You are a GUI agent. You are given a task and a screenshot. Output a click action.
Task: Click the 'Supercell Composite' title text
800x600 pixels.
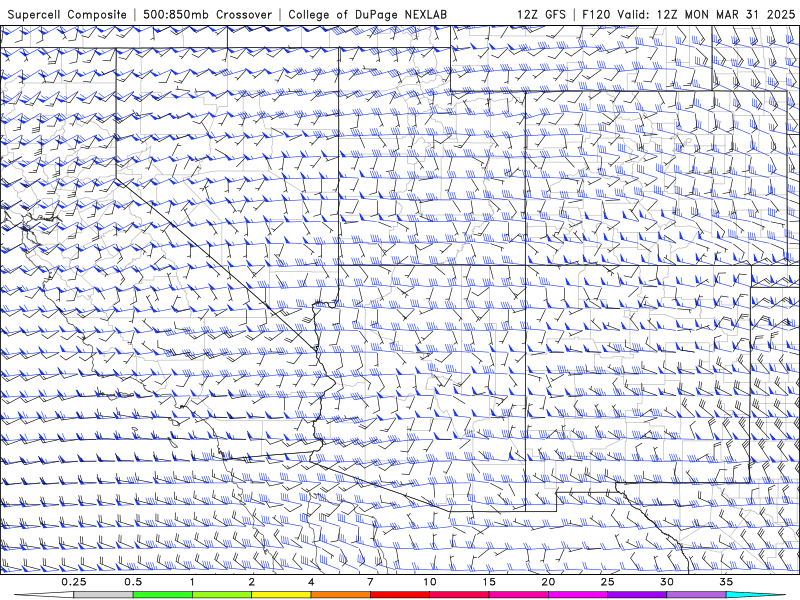(67, 14)
